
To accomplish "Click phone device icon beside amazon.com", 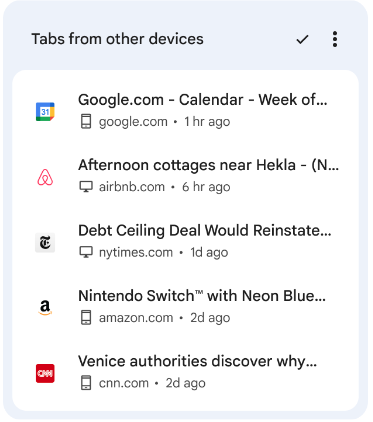I will (x=86, y=318).
